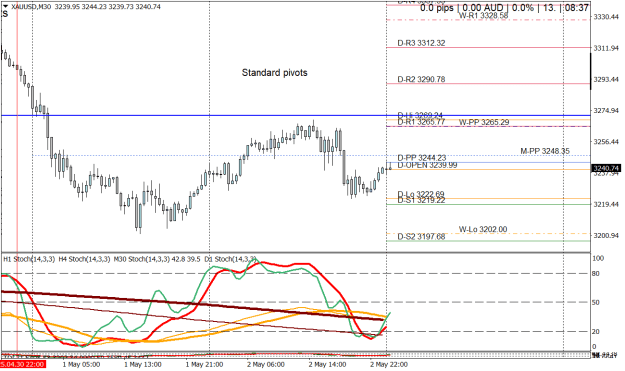Select the XAUUSD,M30 chart title text
The width and height of the screenshot is (625, 371).
(31, 6)
